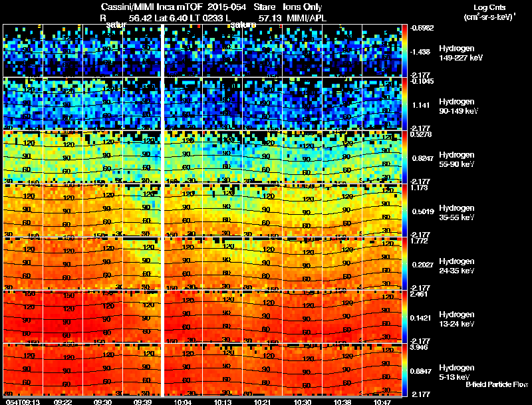The image size is (532, 405).
Task: Click the colorbar beside the 24-35 keV row
Action: point(404,263)
